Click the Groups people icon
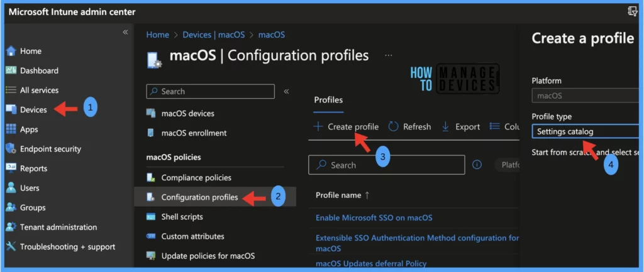 tap(11, 207)
